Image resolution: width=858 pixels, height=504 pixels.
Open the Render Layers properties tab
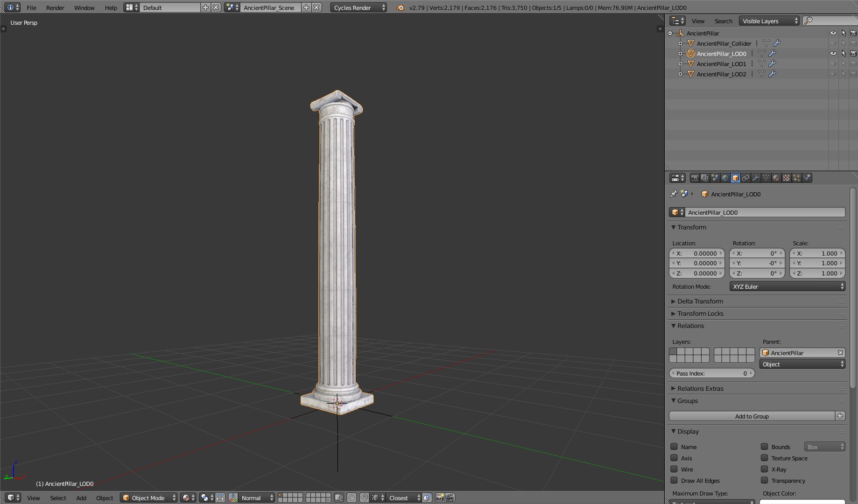(x=704, y=178)
